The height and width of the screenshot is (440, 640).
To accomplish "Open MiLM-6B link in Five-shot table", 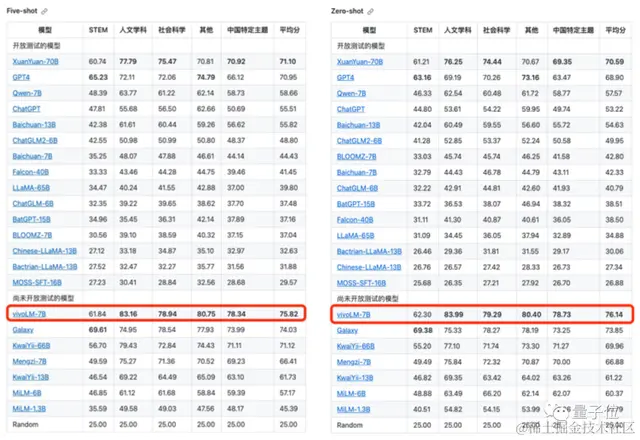I will pos(27,393).
